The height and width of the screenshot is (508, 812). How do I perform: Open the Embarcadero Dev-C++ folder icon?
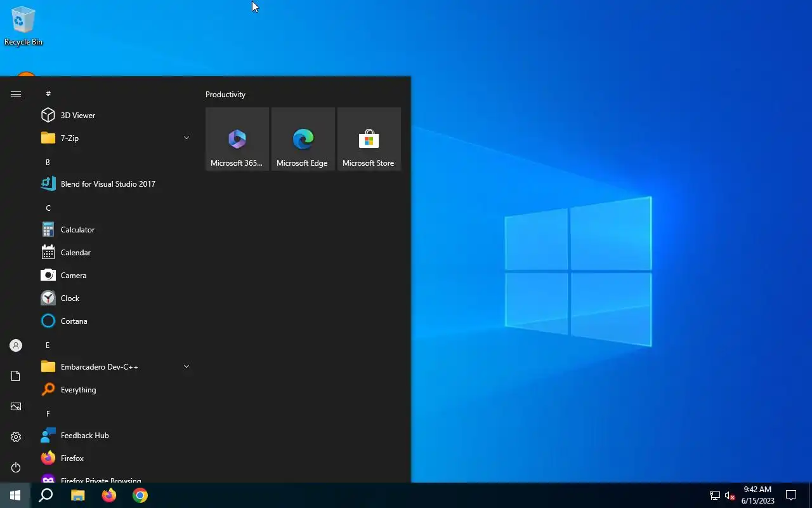coord(48,366)
